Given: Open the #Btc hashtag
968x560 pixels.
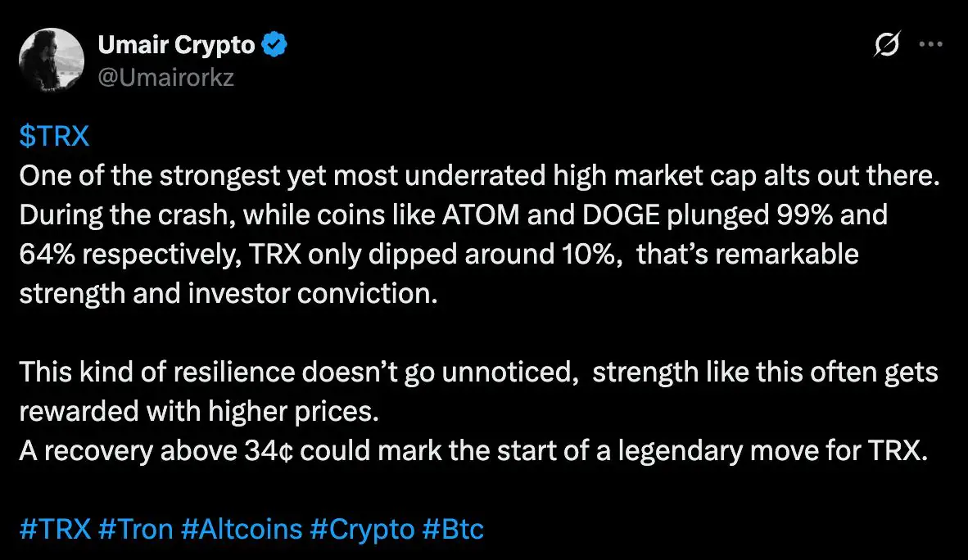Looking at the screenshot, I should (453, 529).
